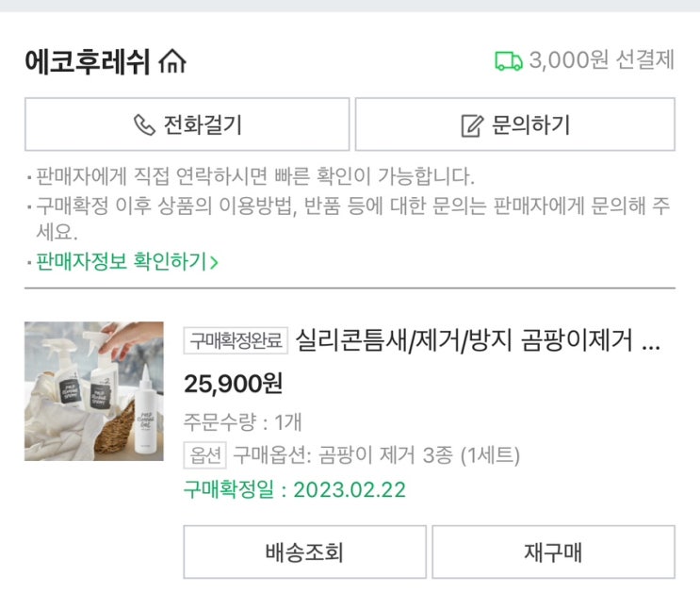Click the 25,900원 price
Screen dimensions: 700x609
233,384
